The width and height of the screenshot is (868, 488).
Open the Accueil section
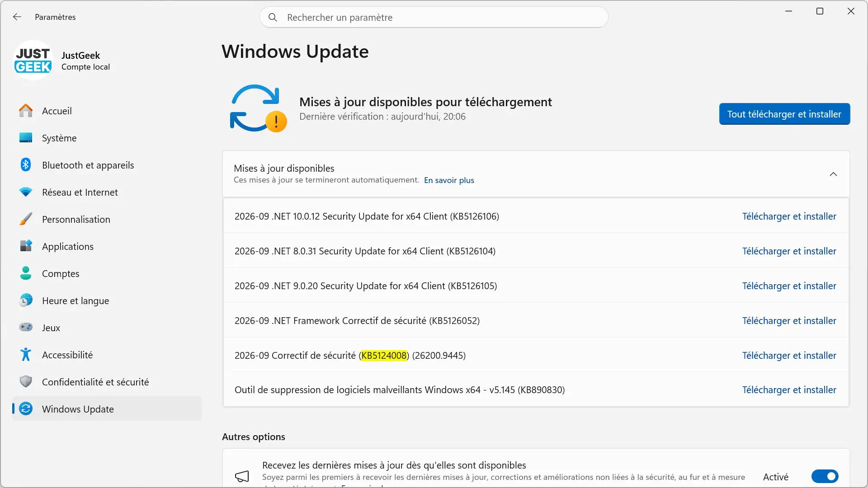107,111
